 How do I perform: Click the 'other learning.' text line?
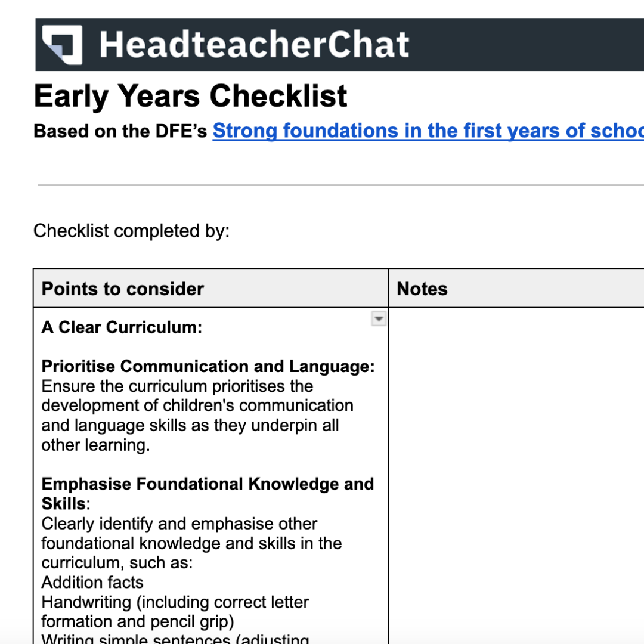(x=95, y=445)
